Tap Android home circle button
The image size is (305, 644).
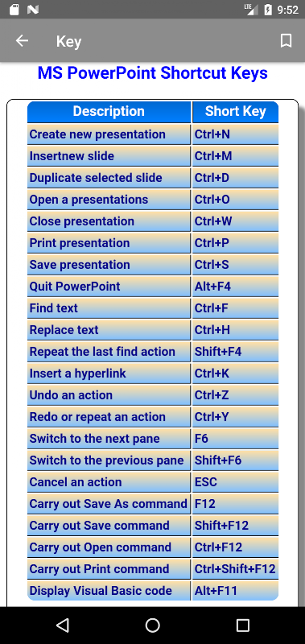click(152, 625)
